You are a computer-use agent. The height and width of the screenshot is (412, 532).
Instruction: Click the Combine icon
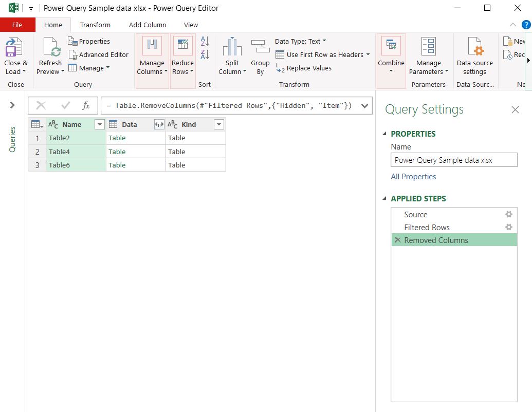point(391,46)
